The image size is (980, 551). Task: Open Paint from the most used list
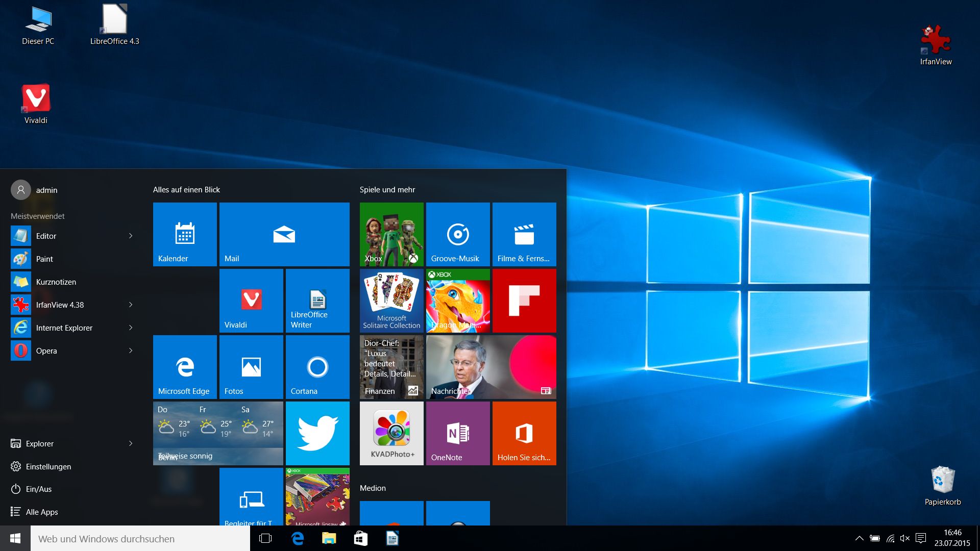pos(71,259)
